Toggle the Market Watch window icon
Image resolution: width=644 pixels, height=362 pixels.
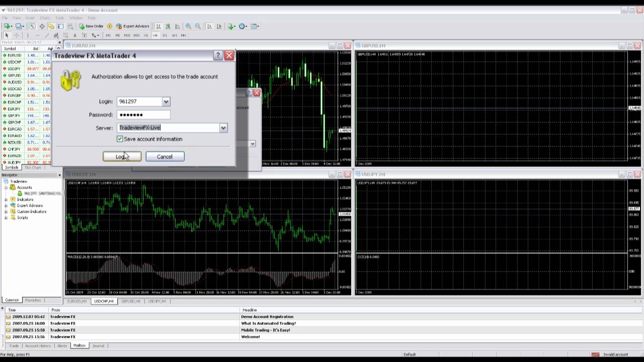coord(32,26)
